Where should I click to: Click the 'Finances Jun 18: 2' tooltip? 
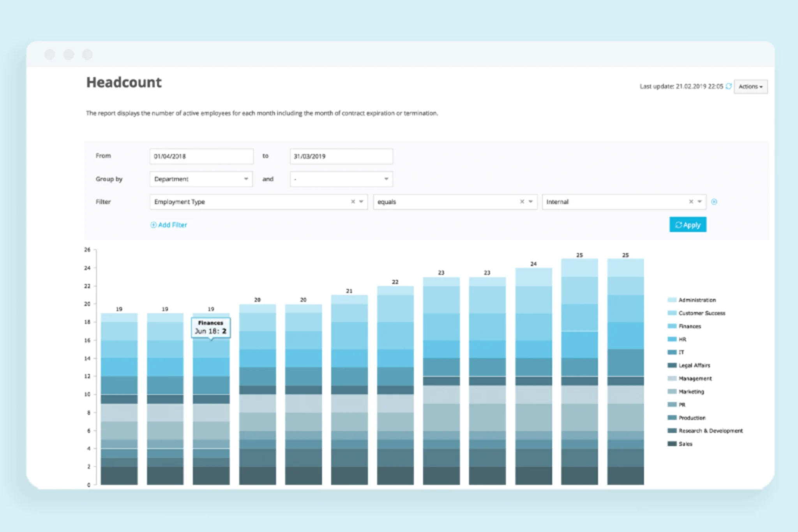[211, 327]
